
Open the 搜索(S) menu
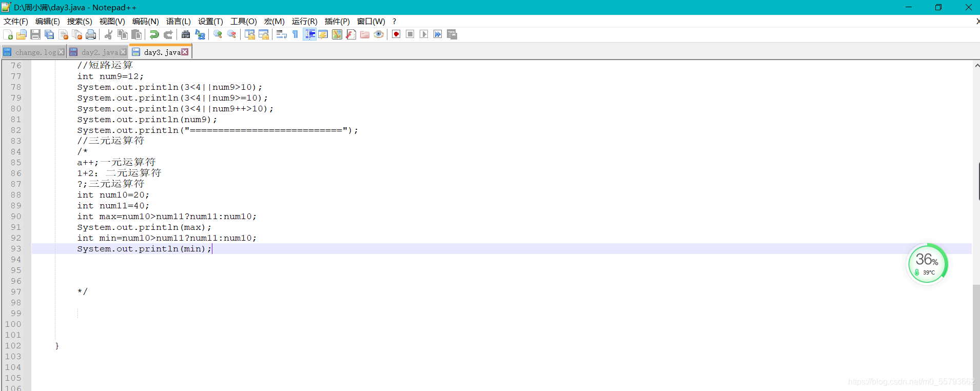(x=80, y=21)
